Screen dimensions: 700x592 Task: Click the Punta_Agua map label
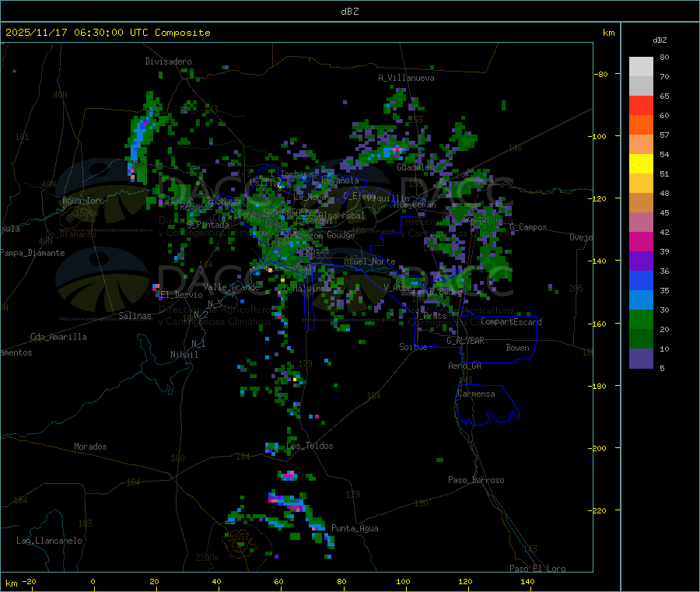point(355,528)
